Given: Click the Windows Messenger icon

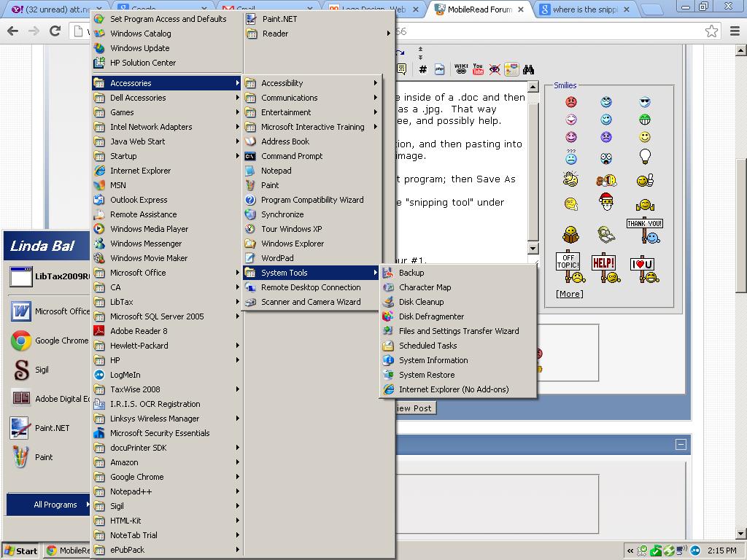Looking at the screenshot, I should click(x=99, y=244).
